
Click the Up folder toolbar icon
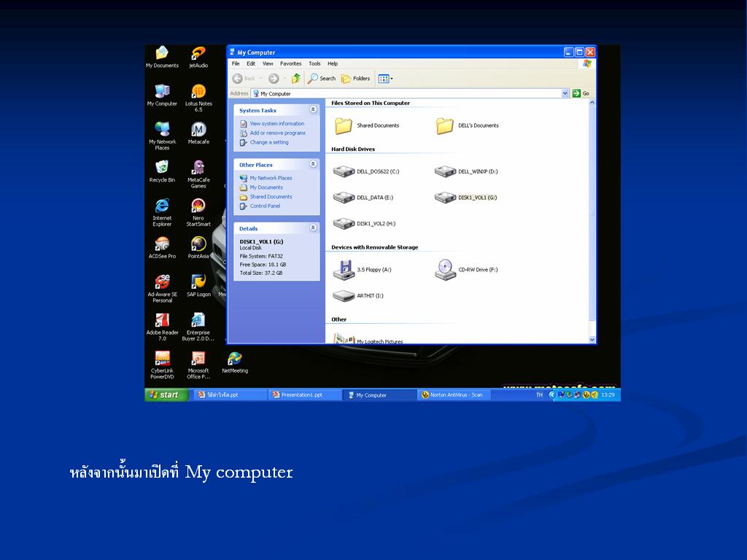click(296, 79)
